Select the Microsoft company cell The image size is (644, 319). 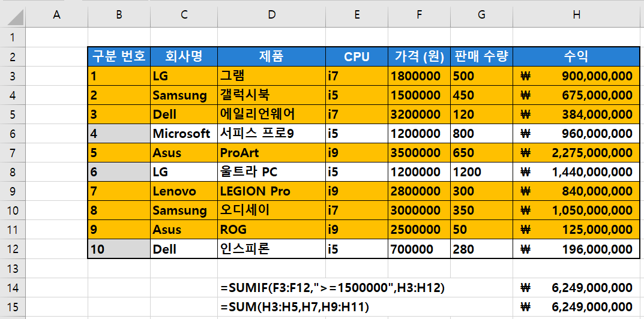point(184,134)
